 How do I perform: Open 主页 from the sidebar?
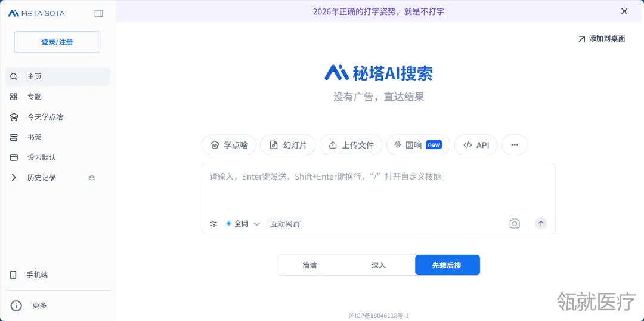click(57, 76)
